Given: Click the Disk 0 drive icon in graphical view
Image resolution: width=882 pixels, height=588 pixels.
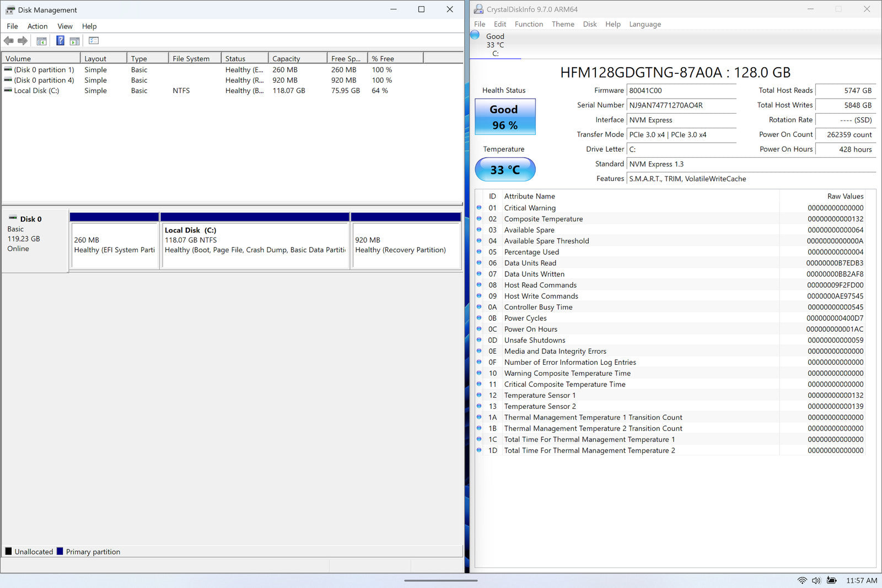Looking at the screenshot, I should point(12,218).
